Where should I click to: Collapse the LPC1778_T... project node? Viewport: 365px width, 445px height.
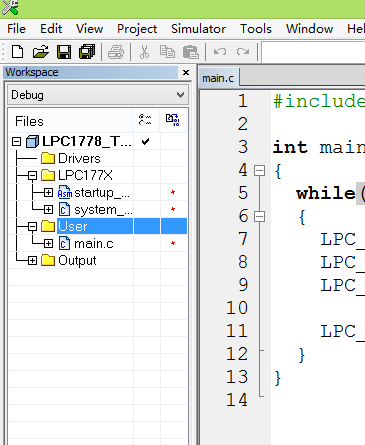pyautogui.click(x=16, y=142)
